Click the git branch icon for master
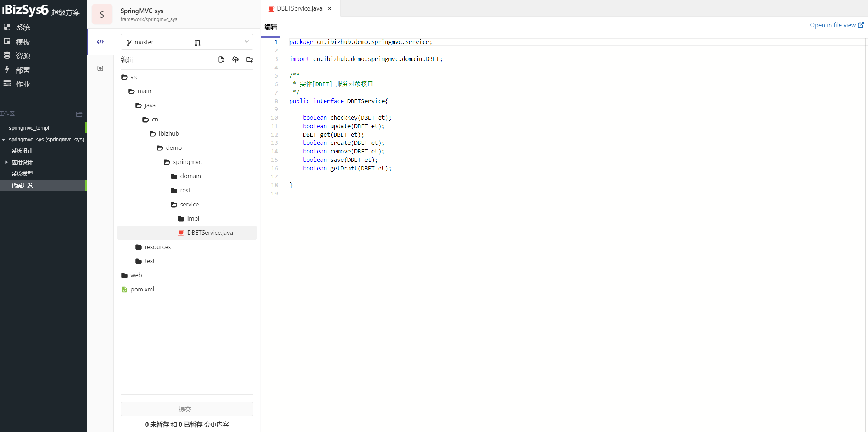This screenshot has height=432, width=868. [x=129, y=42]
